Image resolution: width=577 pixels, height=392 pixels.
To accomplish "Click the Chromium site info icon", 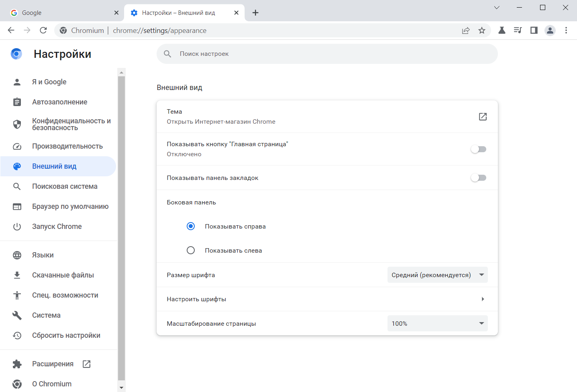I will tap(63, 30).
